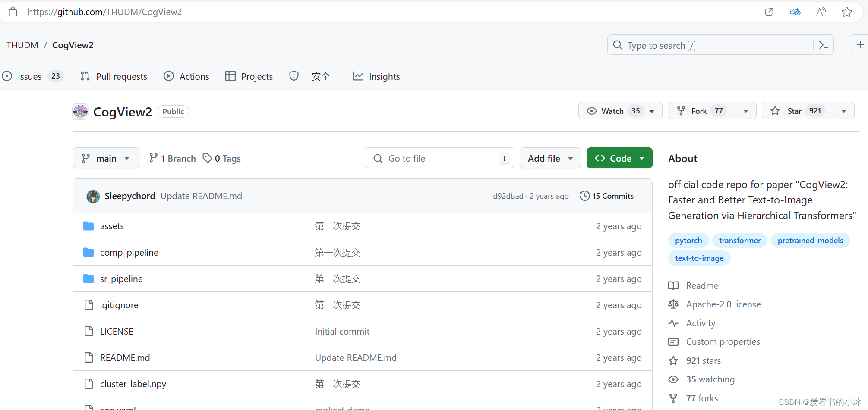Click the CogView2 breadcrumb link
868x410 pixels.
click(73, 45)
